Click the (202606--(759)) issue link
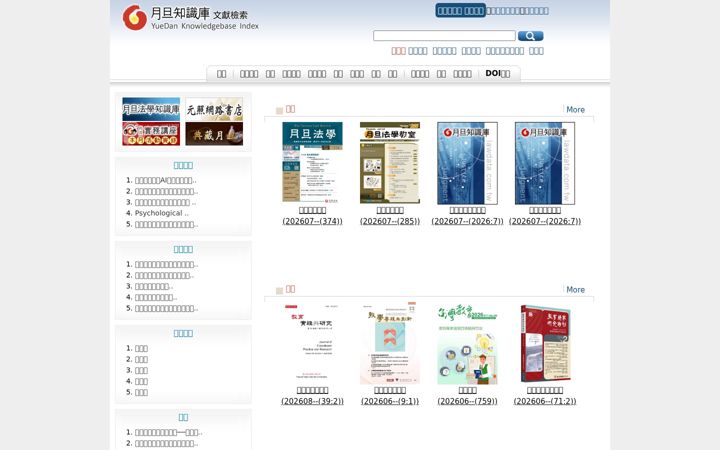Viewport: 720px width, 450px height. pos(467,401)
